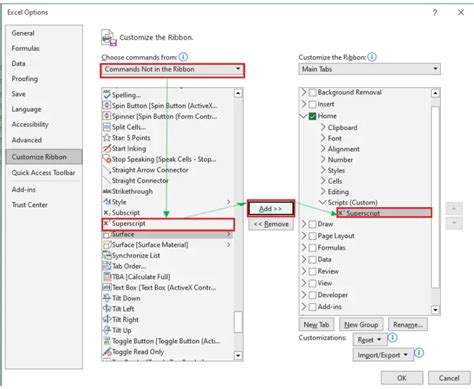The height and width of the screenshot is (389, 474).
Task: Enable the Review tab checkbox
Action: [312, 271]
